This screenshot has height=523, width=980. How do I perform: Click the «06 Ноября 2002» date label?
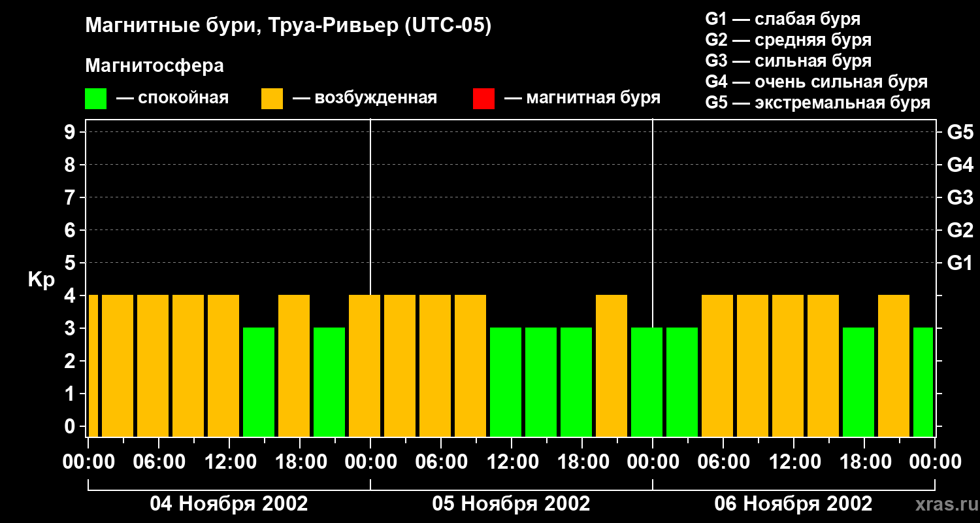click(793, 503)
